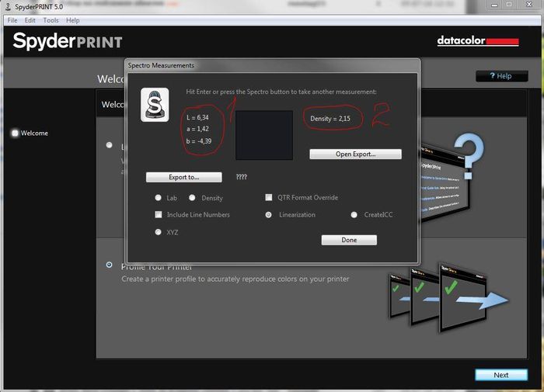
Task: Choose the Linearization radio button
Action: click(269, 214)
